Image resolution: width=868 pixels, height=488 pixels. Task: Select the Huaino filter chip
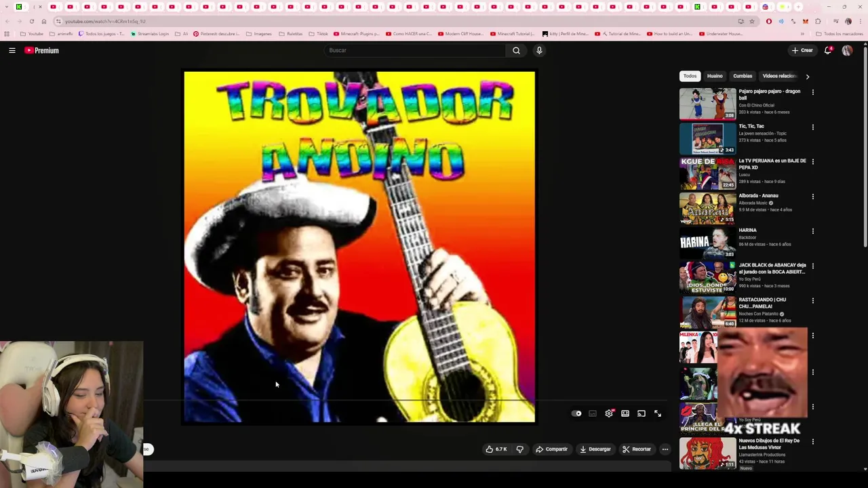pos(715,76)
